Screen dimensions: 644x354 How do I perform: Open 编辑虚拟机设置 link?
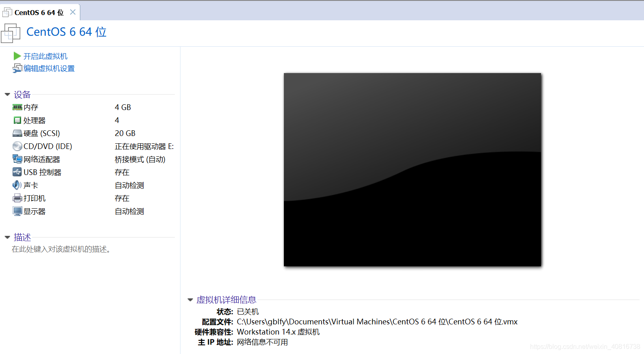click(x=49, y=69)
